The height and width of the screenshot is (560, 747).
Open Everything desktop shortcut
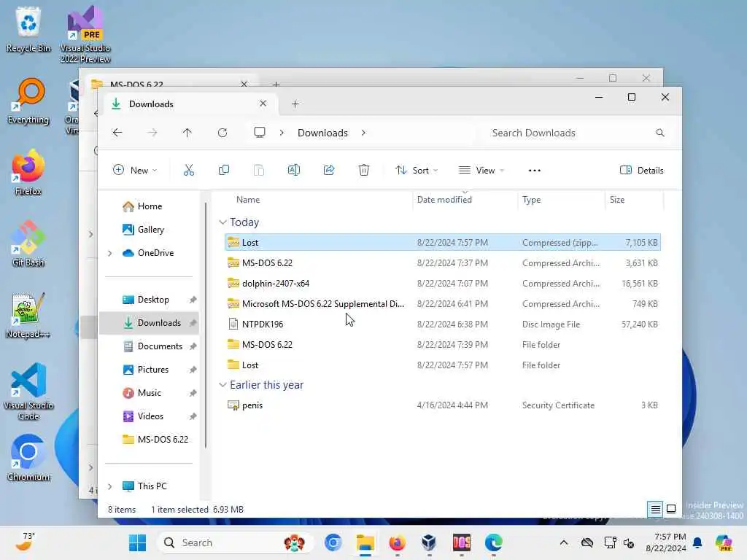28,101
